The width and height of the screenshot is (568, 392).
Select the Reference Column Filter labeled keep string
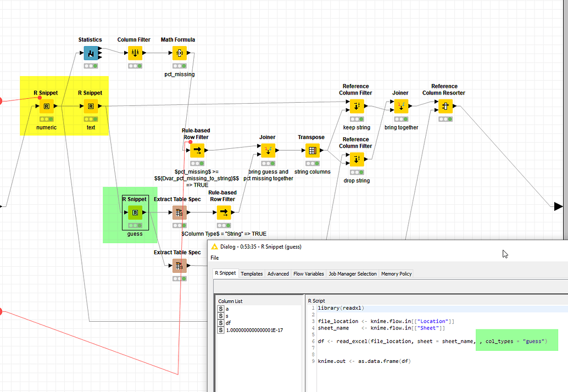click(x=356, y=106)
